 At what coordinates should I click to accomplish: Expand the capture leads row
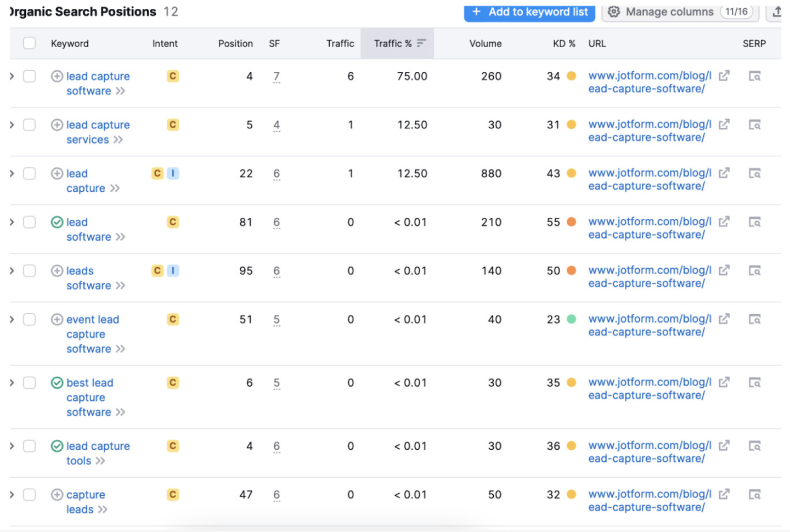click(x=12, y=495)
